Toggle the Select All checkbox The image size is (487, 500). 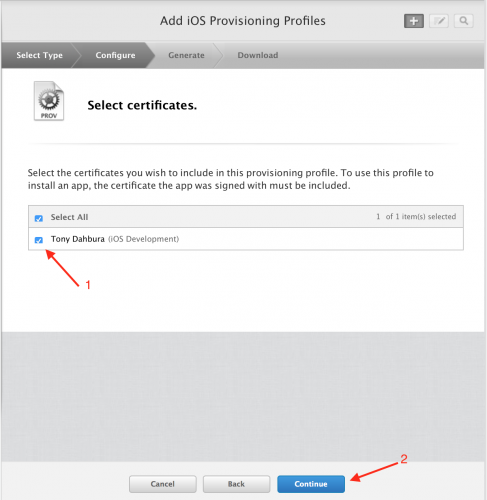coord(39,218)
